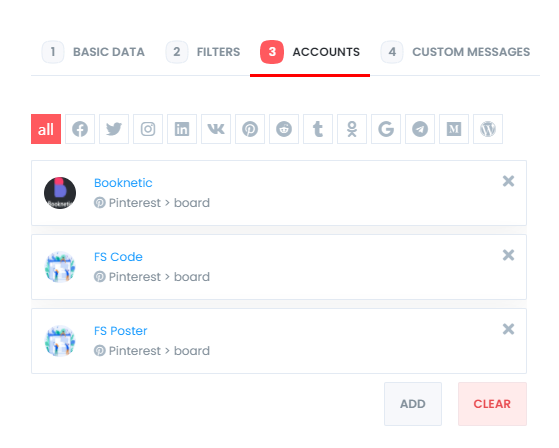Show only WordPress accounts

click(x=488, y=129)
